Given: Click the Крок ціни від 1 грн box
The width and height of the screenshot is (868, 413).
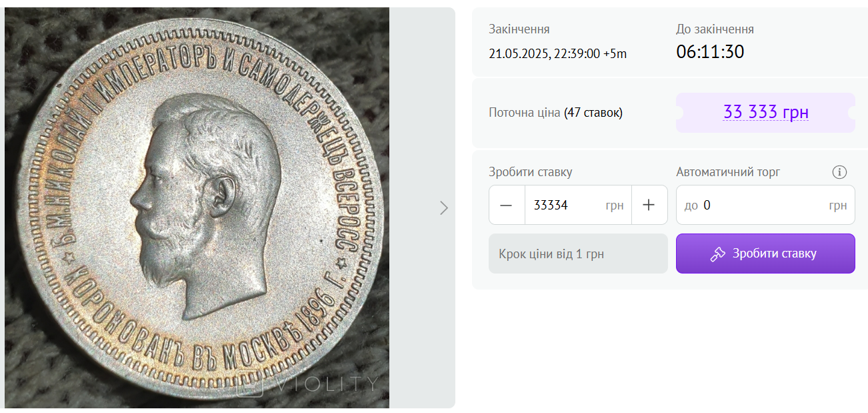Looking at the screenshot, I should coord(577,254).
